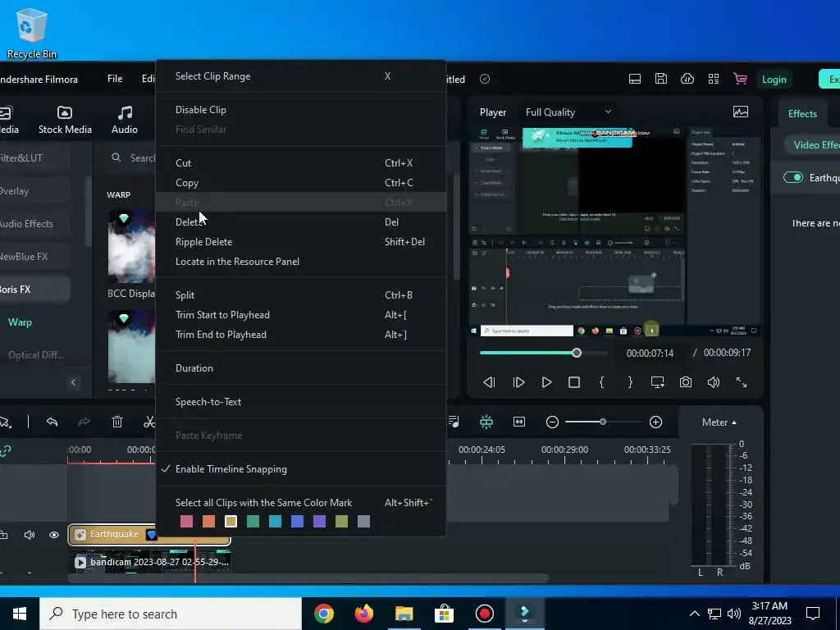Play the preview video
Viewport: 840px width, 630px height.
coord(546,382)
